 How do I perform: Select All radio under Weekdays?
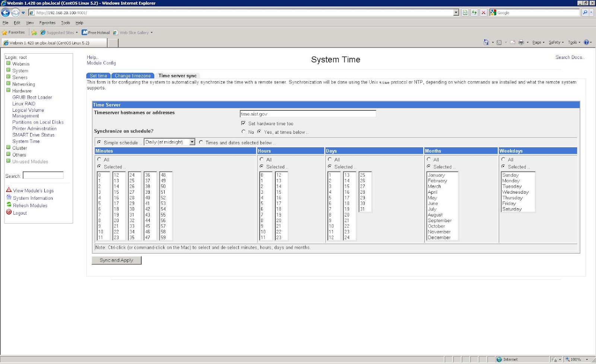503,159
